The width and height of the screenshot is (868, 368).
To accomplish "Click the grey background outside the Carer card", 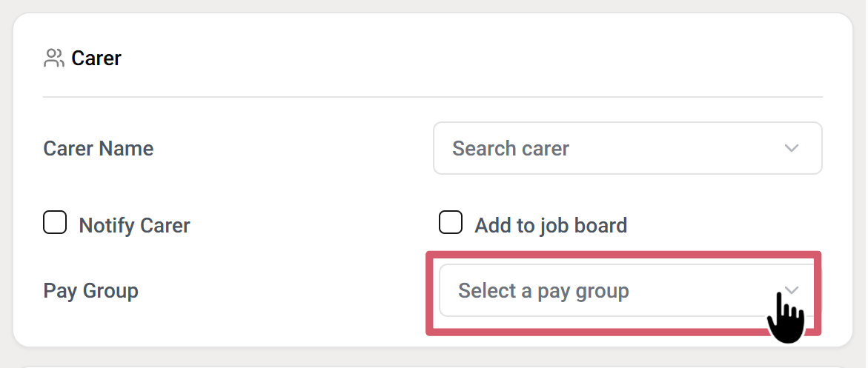I will pyautogui.click(x=6, y=185).
